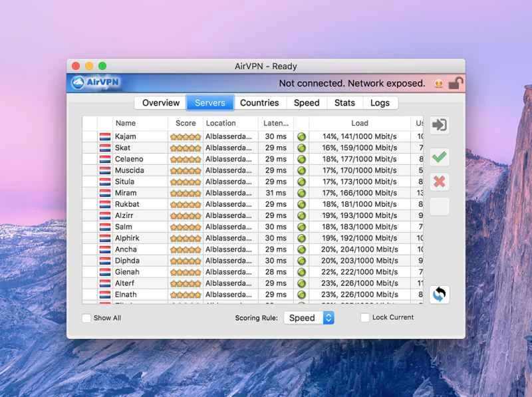Open the Logs tab

tap(380, 102)
